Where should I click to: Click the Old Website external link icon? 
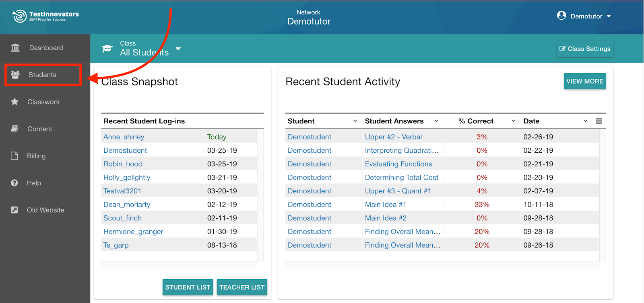(x=14, y=210)
